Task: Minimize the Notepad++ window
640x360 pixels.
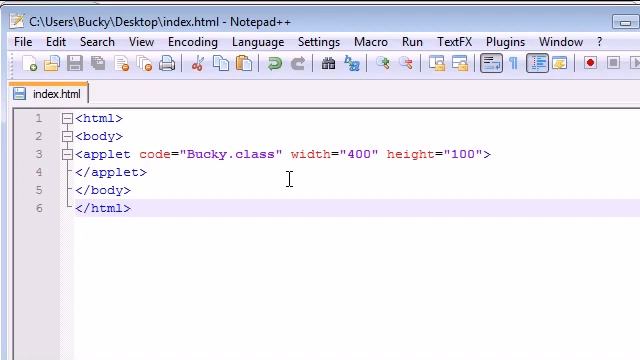Action: coord(625,22)
